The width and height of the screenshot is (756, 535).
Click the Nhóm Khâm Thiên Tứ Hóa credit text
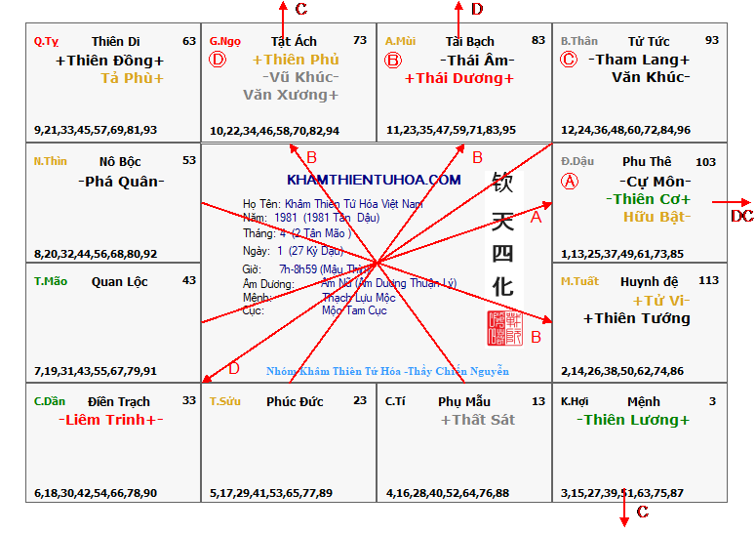(387, 371)
